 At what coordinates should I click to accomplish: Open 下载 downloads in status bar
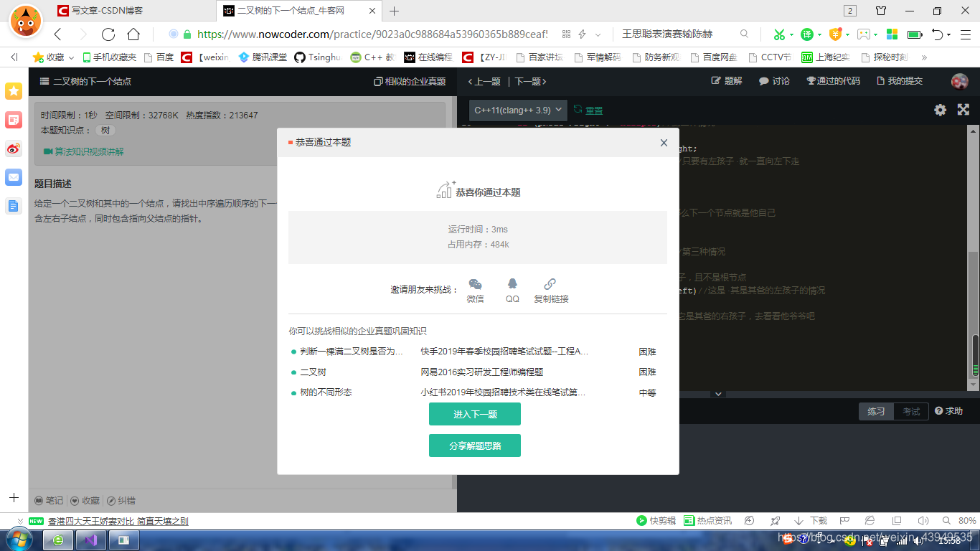811,521
